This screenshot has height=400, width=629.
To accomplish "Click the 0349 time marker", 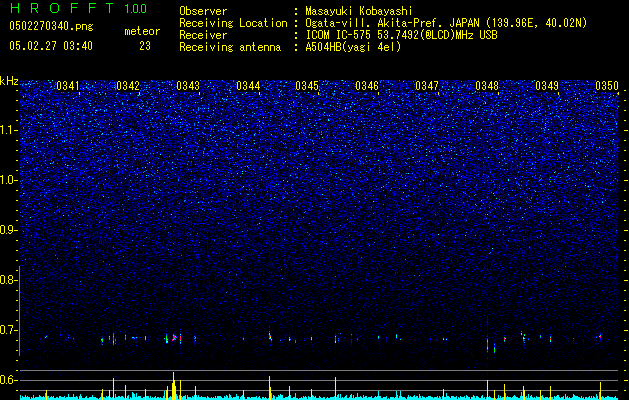I will coord(547,86).
